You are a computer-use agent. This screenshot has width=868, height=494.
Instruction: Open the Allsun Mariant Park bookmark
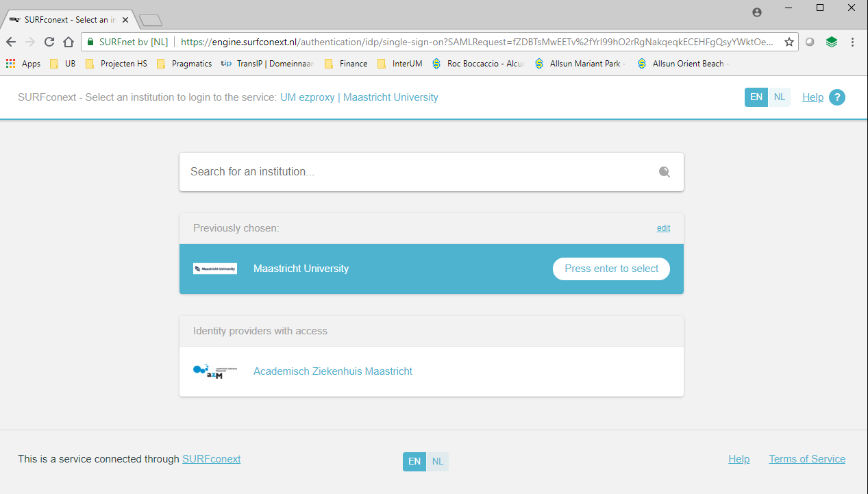[x=581, y=64]
